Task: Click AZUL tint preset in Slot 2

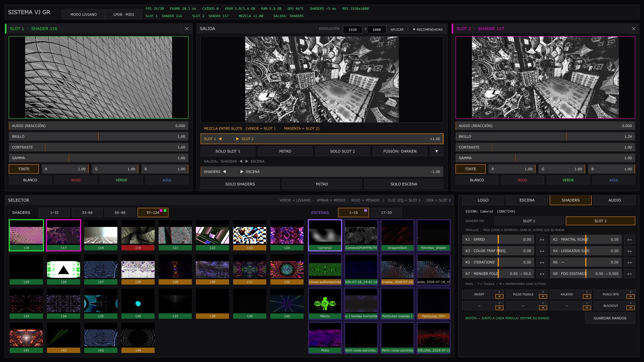Action: [614, 180]
